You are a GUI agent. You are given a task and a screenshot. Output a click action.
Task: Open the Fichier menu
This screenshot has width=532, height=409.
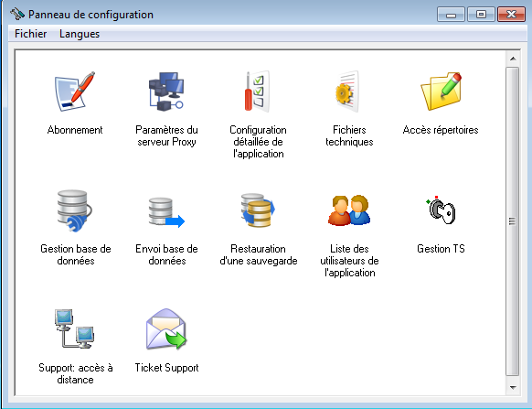pos(30,34)
